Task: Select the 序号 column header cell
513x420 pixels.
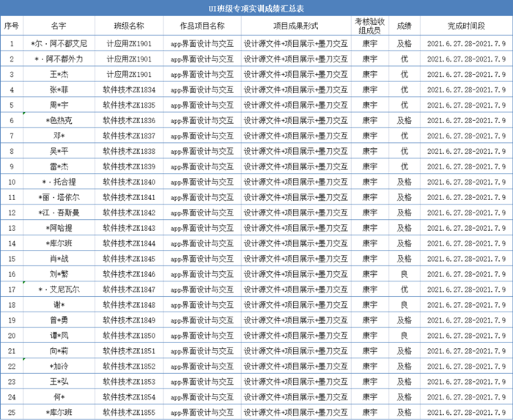Action: tap(12, 26)
